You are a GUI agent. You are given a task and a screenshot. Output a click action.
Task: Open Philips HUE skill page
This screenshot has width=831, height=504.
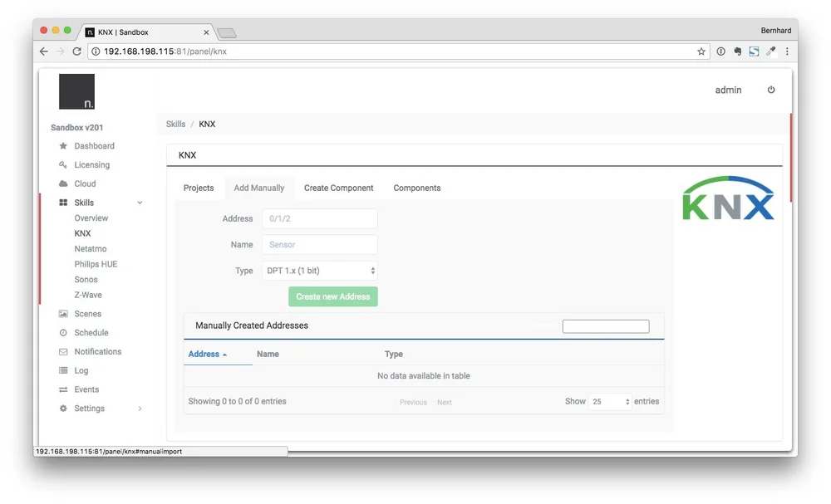96,264
